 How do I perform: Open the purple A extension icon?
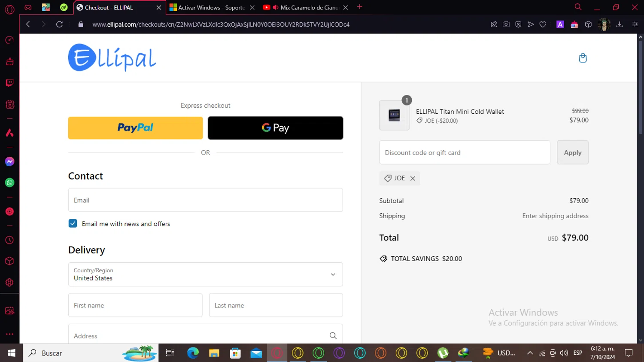click(x=560, y=24)
